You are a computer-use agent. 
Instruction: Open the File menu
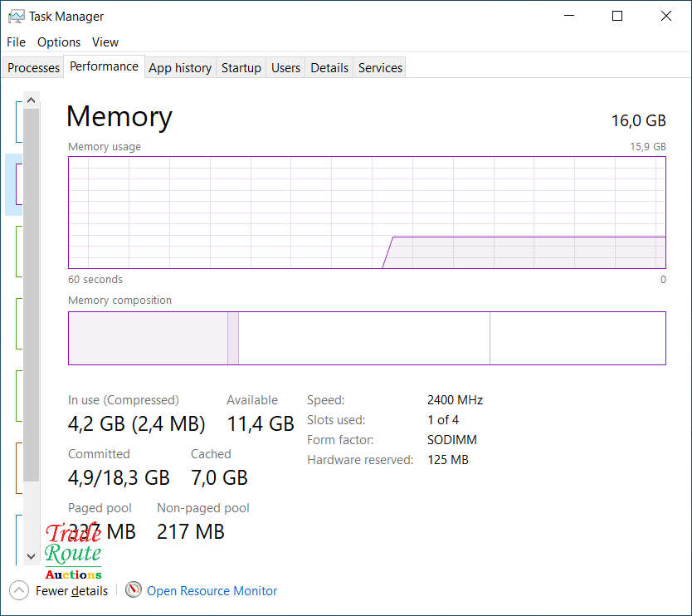pyautogui.click(x=16, y=42)
